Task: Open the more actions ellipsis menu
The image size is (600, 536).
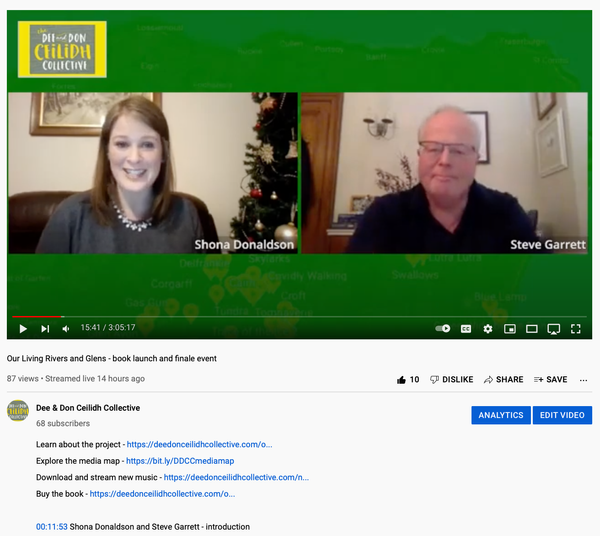Action: point(584,379)
